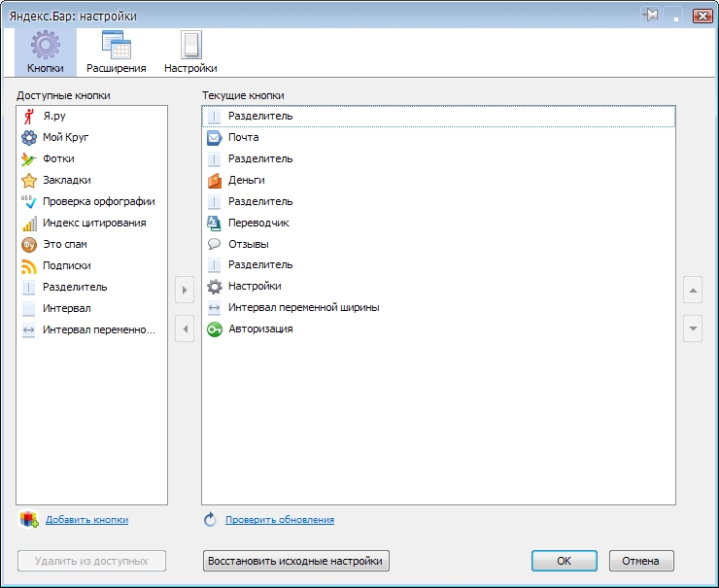
Task: Select the Индекс цитирования bars icon
Action: (x=28, y=224)
